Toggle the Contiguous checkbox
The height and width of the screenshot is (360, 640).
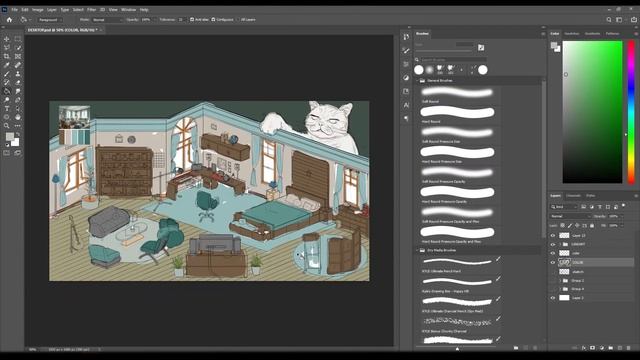point(213,20)
